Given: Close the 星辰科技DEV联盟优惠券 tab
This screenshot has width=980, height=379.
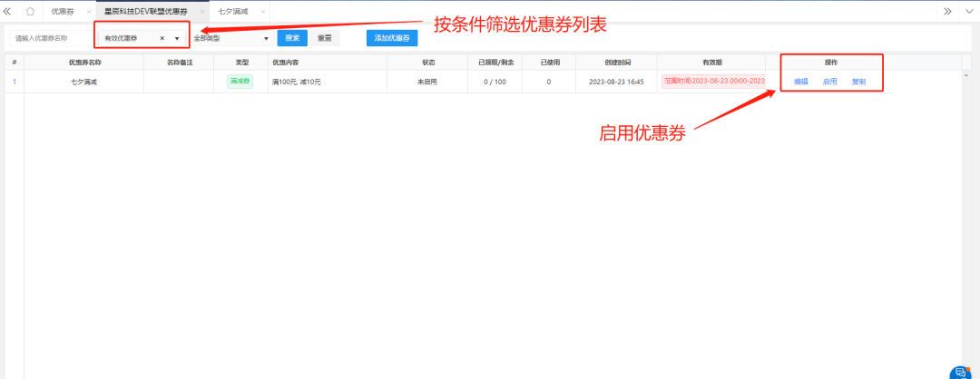Looking at the screenshot, I should click(202, 12).
